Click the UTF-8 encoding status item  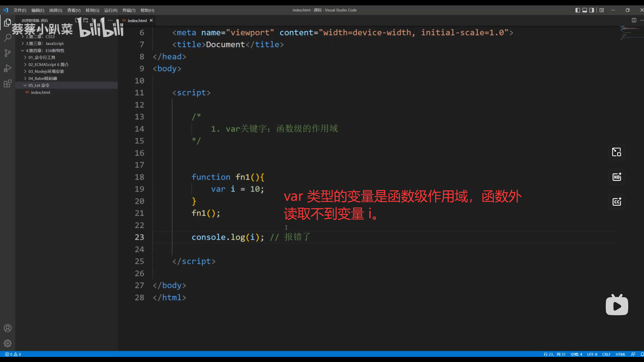(592, 354)
